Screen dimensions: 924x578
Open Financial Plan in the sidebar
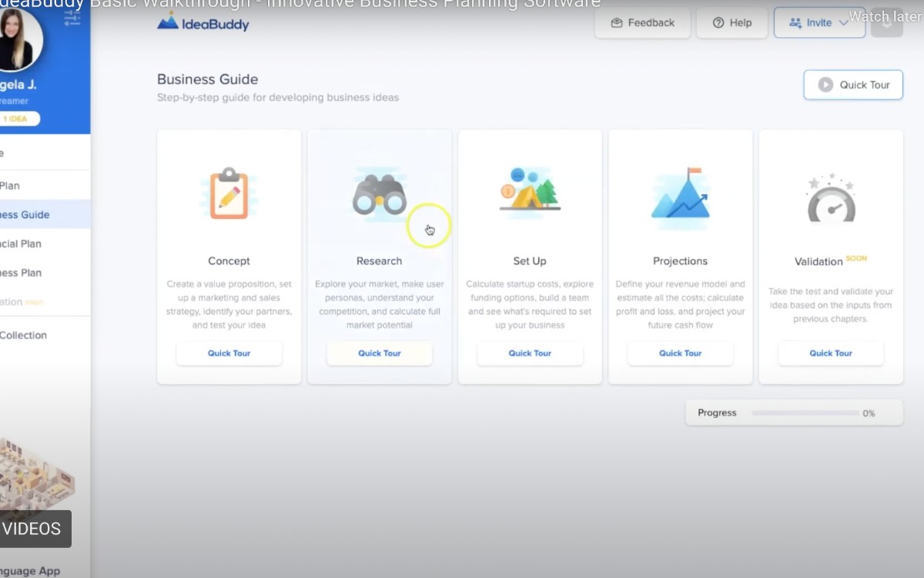[x=22, y=244]
